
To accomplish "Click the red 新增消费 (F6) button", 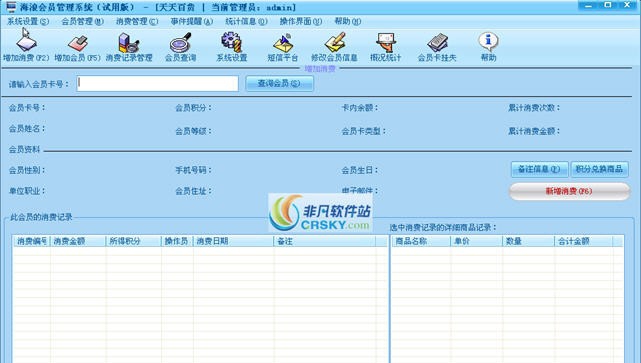I will point(569,191).
